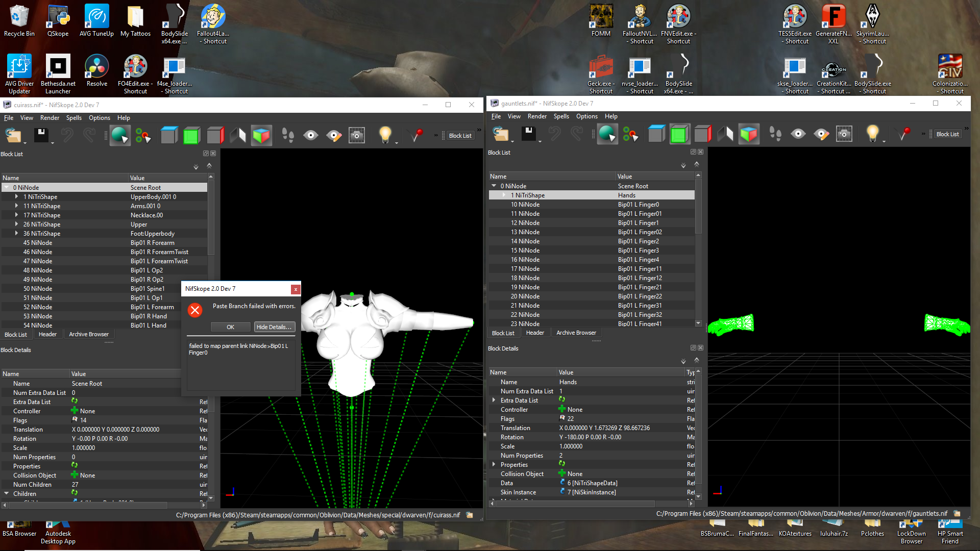980x551 pixels.
Task: Open the Spells menu in cuirass window
Action: pos(74,118)
